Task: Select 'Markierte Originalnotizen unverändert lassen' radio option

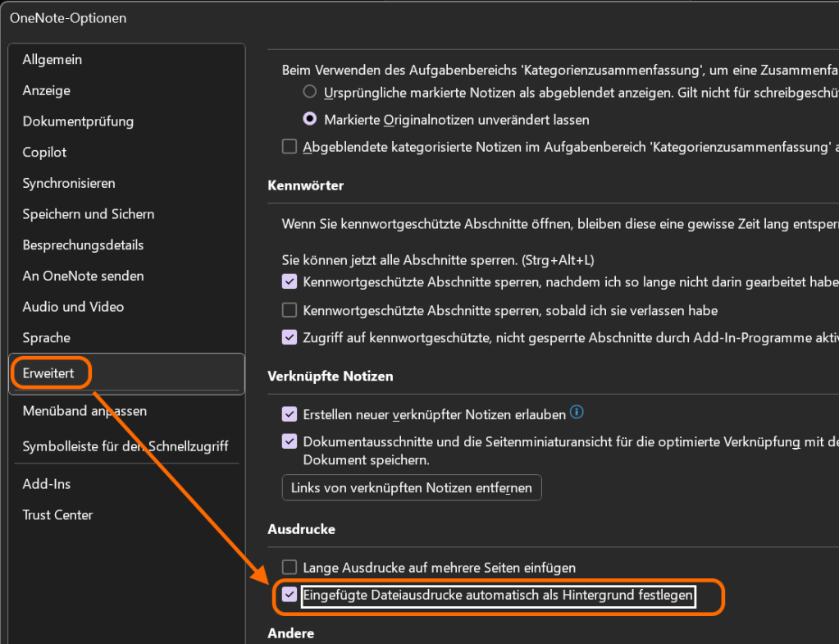Action: click(x=310, y=119)
